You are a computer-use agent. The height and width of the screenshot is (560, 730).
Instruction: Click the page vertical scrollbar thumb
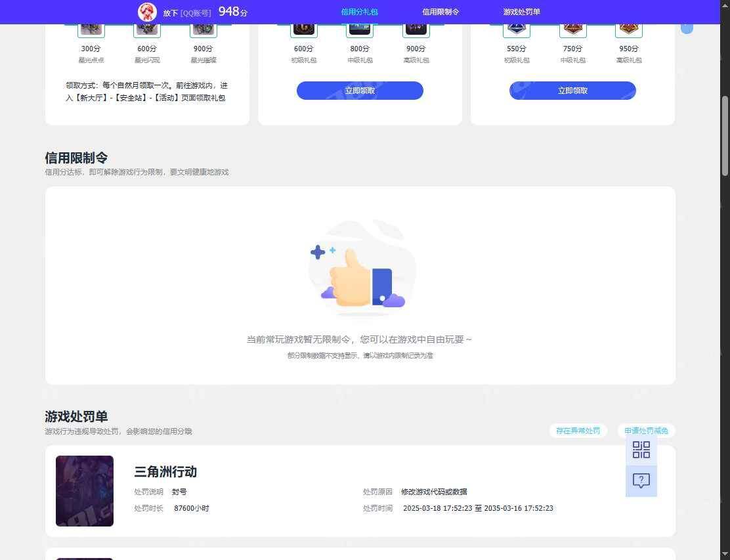tap(725, 135)
